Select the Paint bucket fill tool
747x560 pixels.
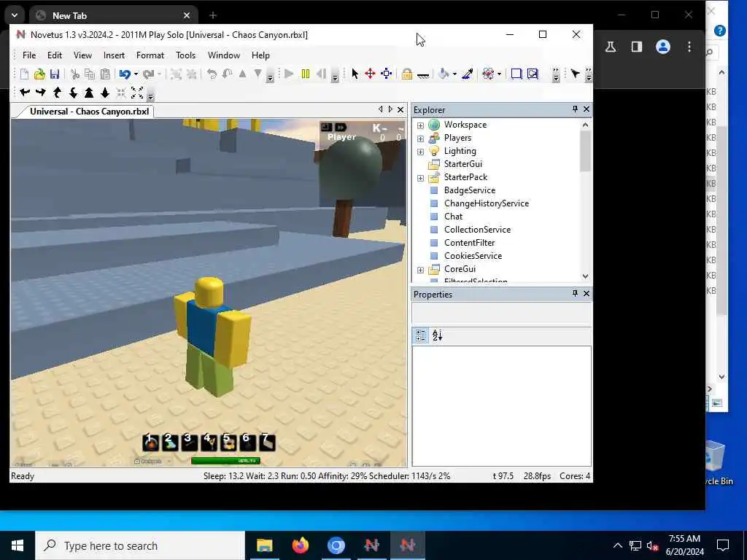444,74
